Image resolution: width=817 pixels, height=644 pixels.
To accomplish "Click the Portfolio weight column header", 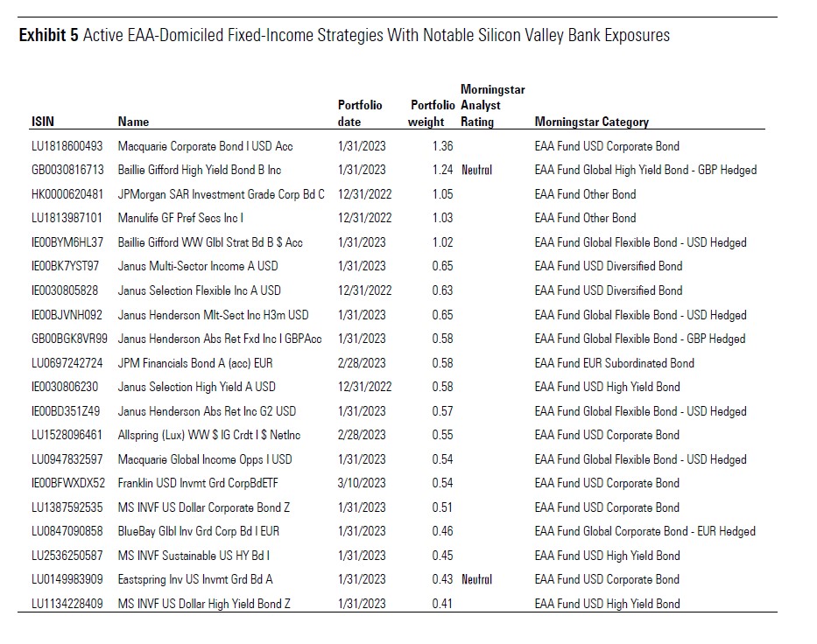I will (431, 114).
